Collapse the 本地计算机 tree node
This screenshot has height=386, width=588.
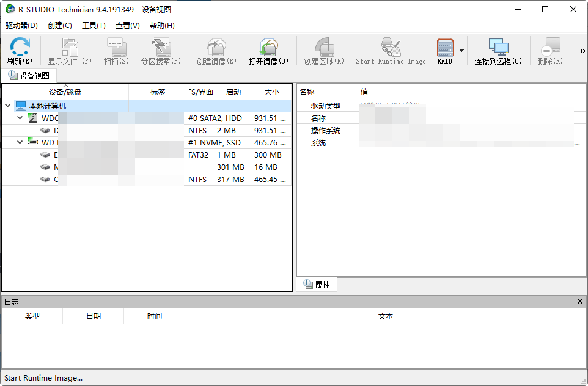pos(7,105)
